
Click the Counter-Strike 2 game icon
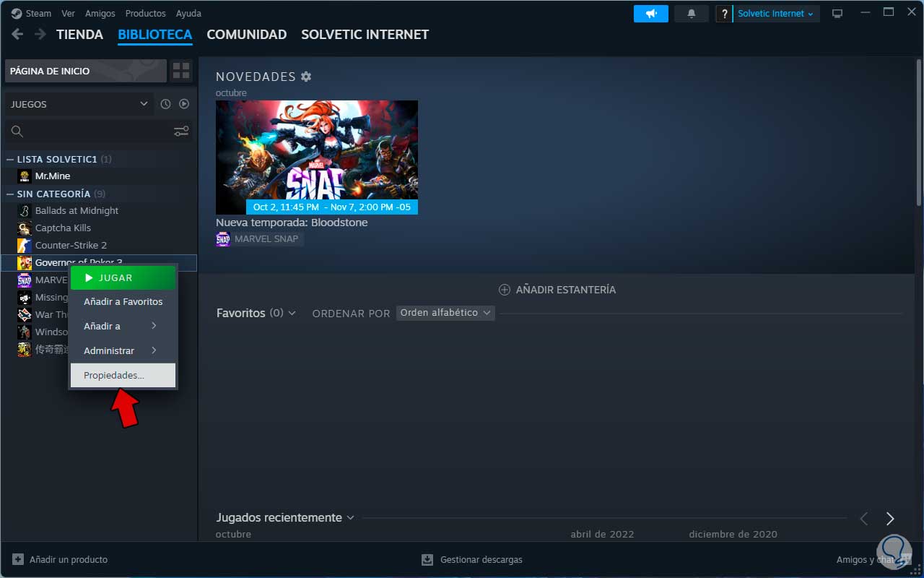(25, 245)
